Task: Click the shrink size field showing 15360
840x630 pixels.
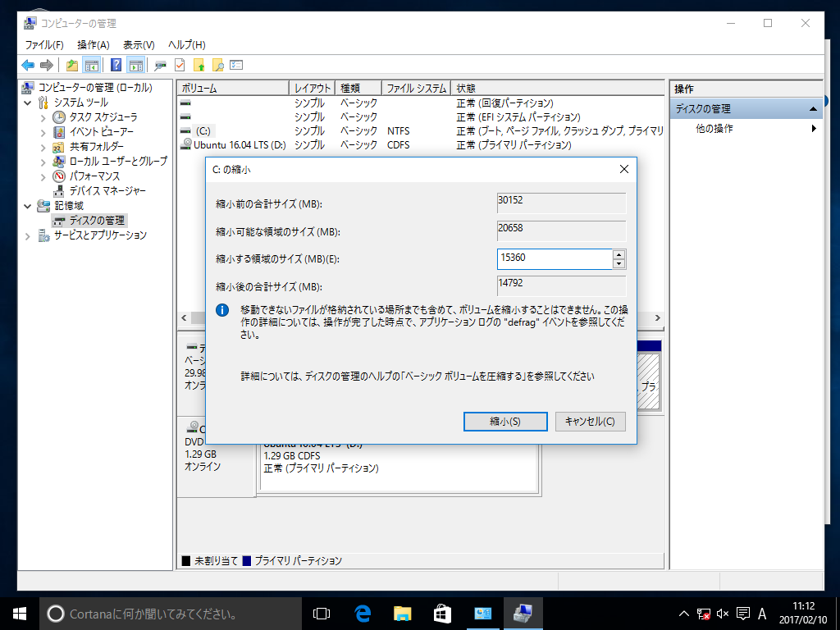Action: [x=555, y=258]
